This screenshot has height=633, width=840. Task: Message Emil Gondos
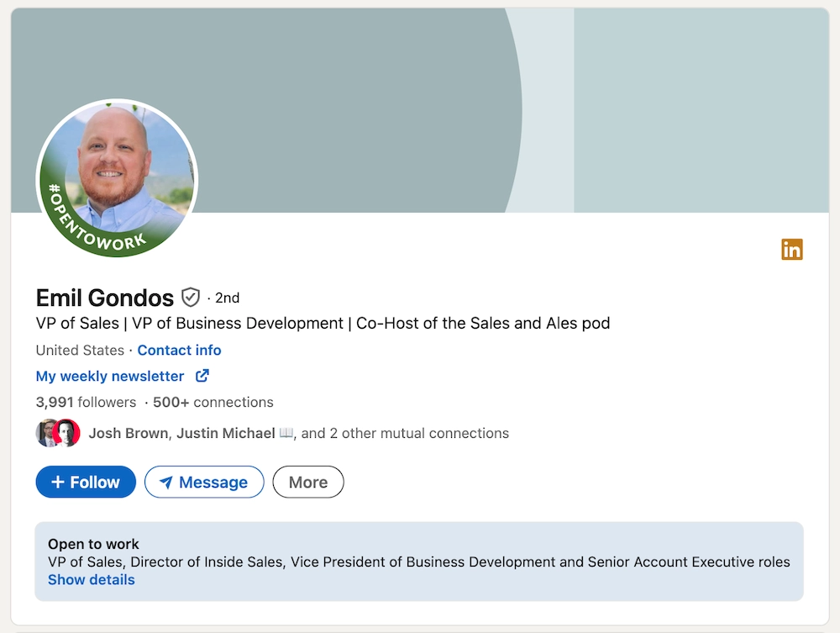(203, 482)
